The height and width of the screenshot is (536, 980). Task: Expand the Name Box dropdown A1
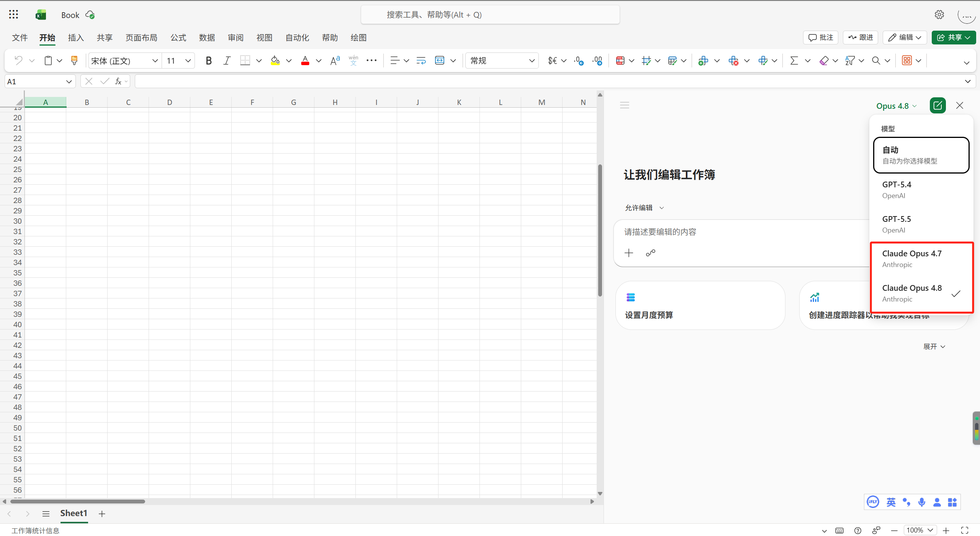[69, 82]
